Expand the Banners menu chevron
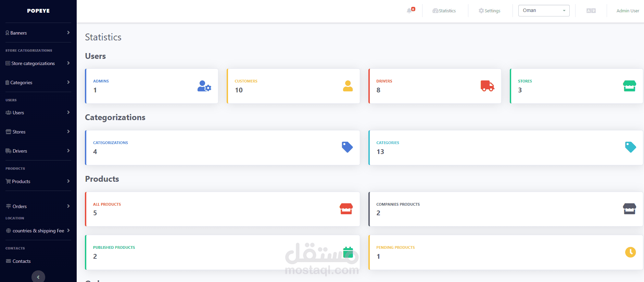The height and width of the screenshot is (282, 644). point(68,33)
